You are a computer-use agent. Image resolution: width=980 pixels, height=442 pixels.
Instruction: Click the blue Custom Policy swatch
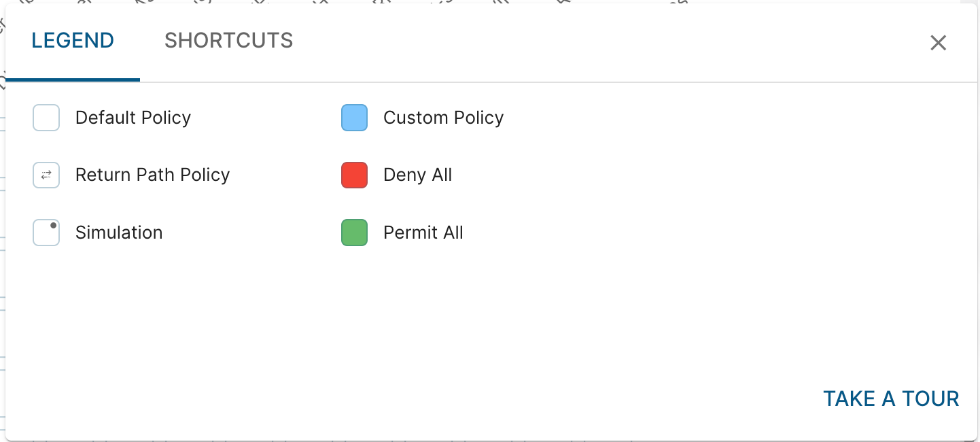tap(354, 118)
